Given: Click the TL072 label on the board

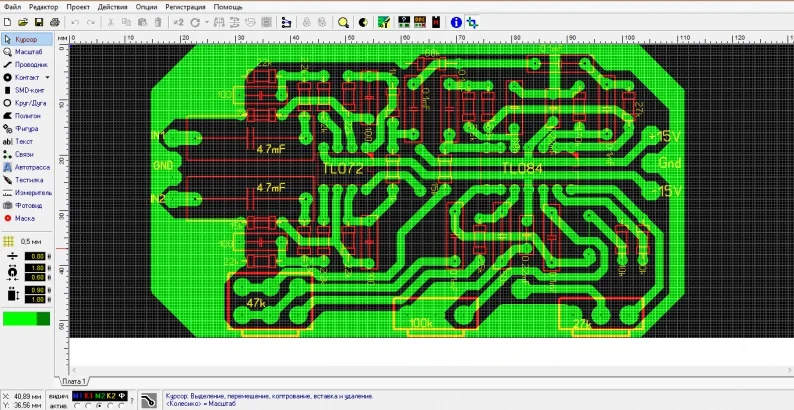Looking at the screenshot, I should coord(343,169).
